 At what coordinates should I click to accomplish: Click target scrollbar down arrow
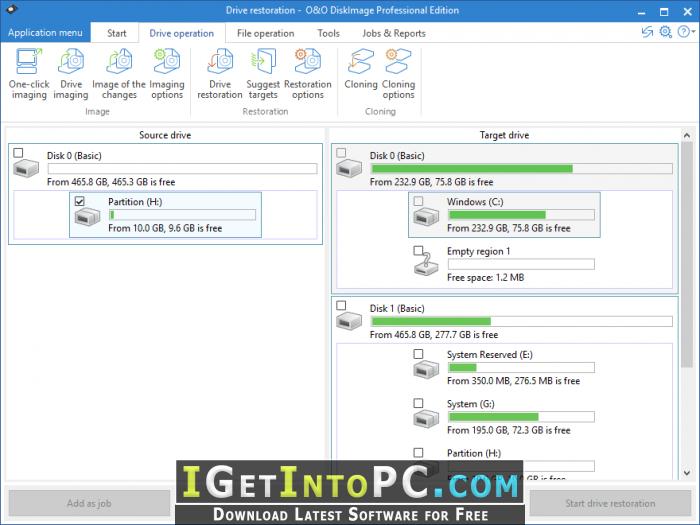pyautogui.click(x=687, y=472)
